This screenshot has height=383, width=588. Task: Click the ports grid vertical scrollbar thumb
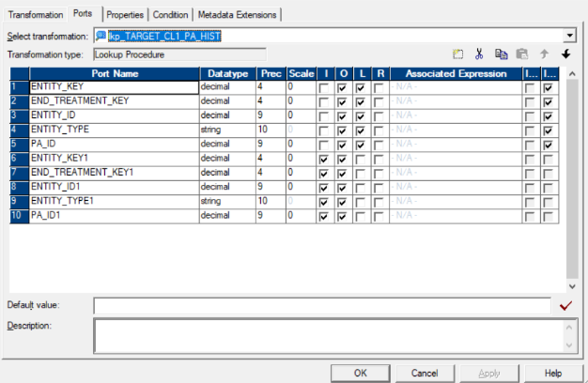572,179
